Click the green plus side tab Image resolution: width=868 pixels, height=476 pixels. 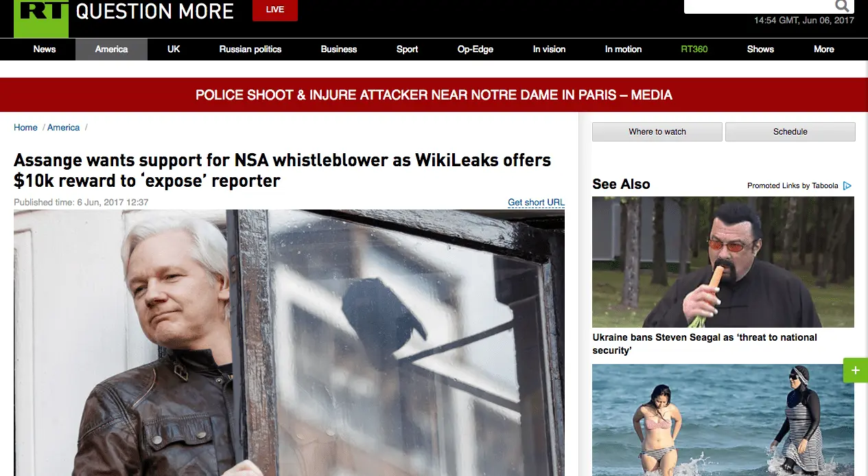(856, 370)
